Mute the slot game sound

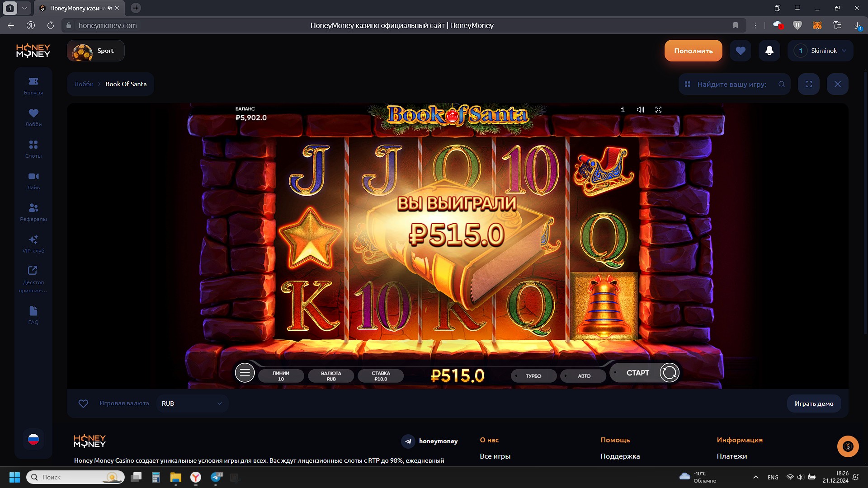640,110
